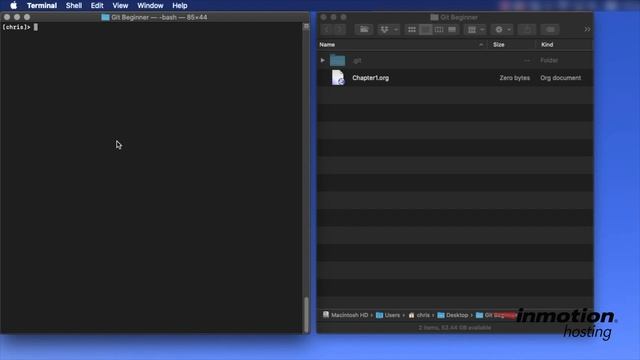Screen dimensions: 640x360
Task: Open the Window menu
Action: coord(150,5)
